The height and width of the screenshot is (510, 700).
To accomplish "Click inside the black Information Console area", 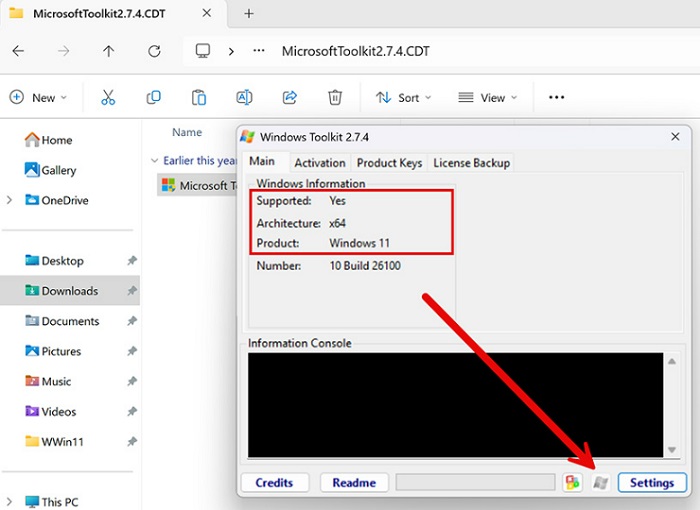I will (455, 405).
